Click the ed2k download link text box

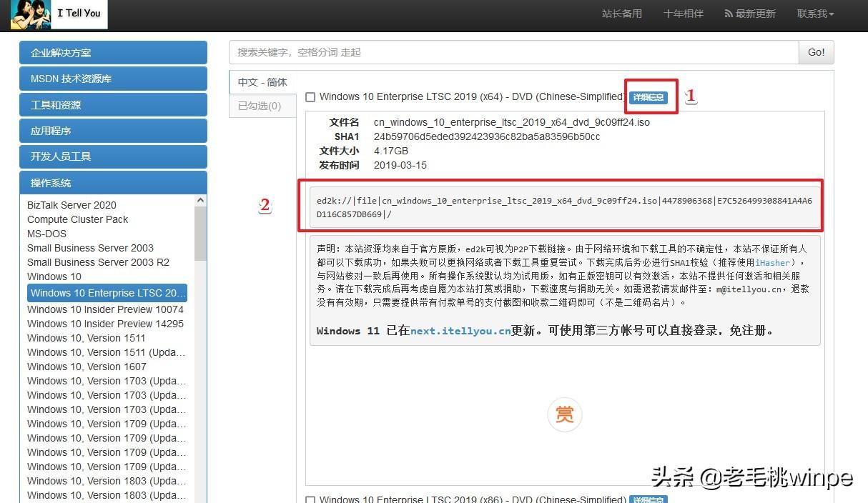click(565, 207)
